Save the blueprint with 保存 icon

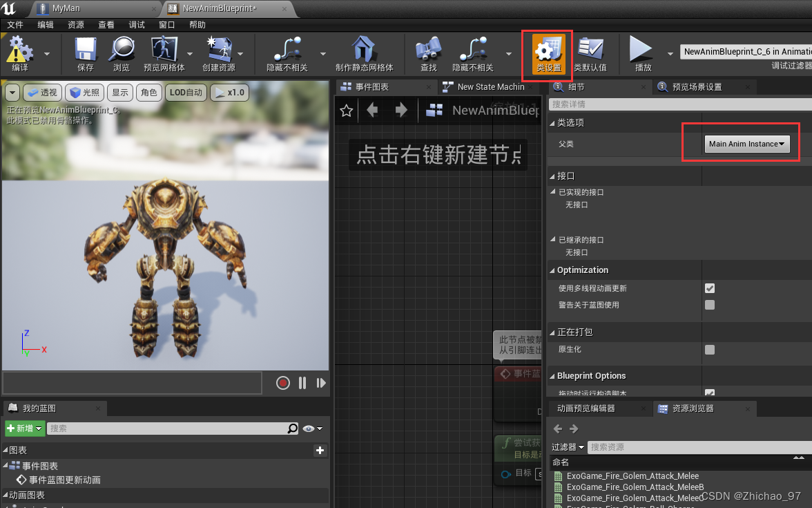(86, 53)
